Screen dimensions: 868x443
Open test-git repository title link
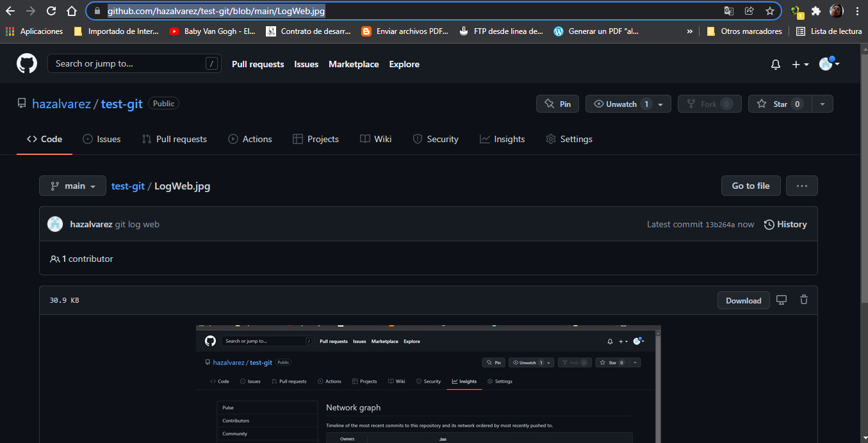pyautogui.click(x=122, y=104)
